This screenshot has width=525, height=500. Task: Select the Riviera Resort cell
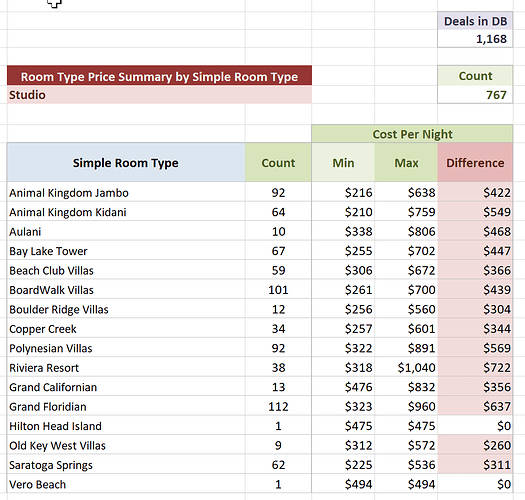(126, 367)
